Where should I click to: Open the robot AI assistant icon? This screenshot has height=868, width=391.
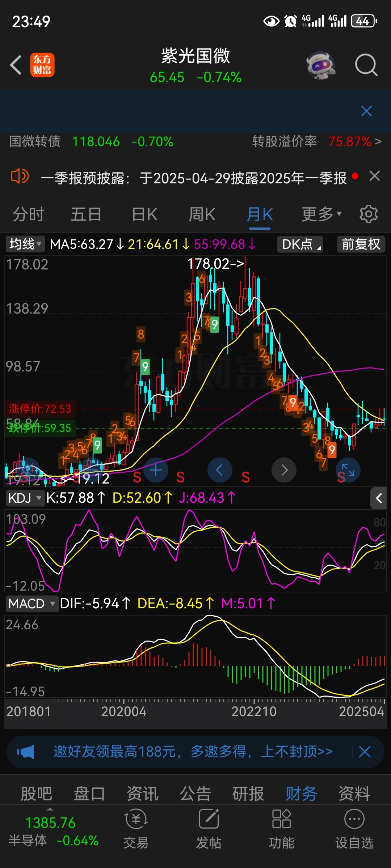321,65
